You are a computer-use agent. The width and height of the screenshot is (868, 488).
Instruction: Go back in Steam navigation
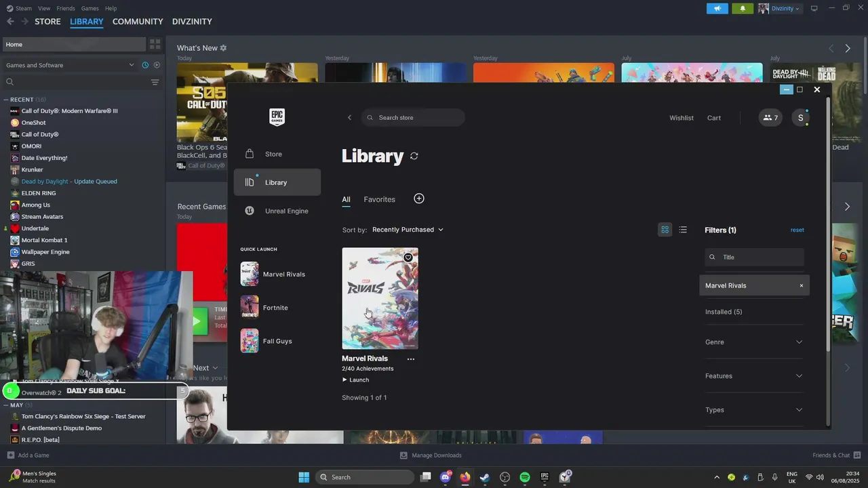[x=10, y=22]
